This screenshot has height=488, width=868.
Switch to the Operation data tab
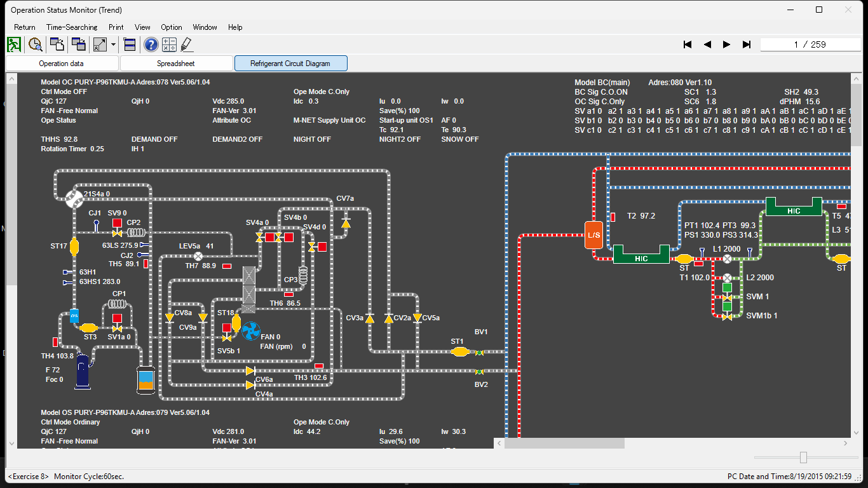(x=62, y=63)
